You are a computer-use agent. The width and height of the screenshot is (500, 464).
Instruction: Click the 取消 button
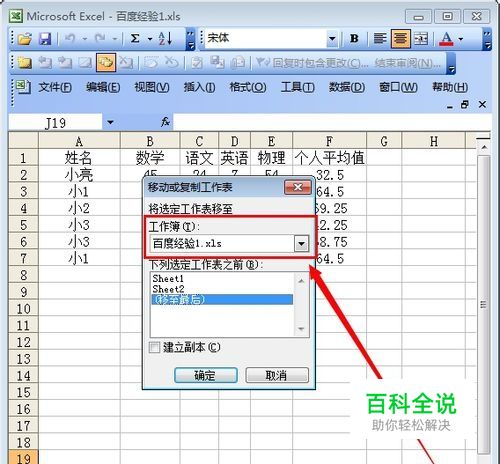[277, 375]
